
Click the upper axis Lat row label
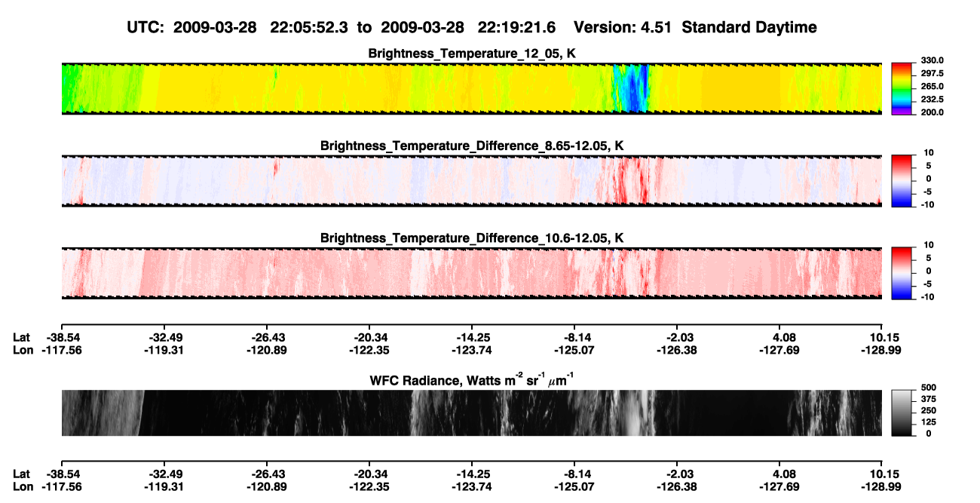(21, 338)
